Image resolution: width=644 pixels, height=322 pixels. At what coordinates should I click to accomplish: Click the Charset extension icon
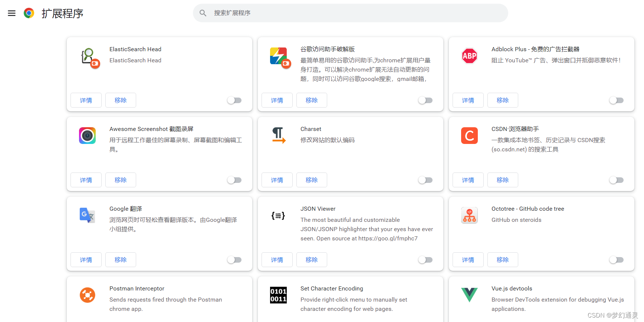pos(279,135)
